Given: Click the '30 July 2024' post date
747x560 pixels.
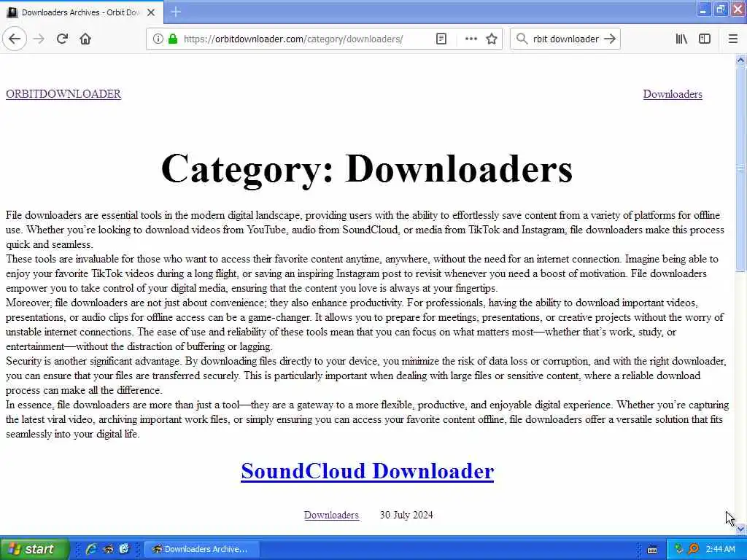Looking at the screenshot, I should pos(406,516).
